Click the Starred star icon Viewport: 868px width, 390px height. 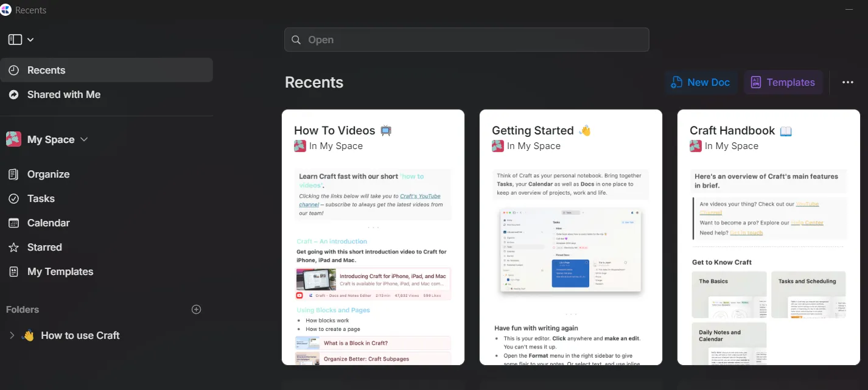(13, 247)
